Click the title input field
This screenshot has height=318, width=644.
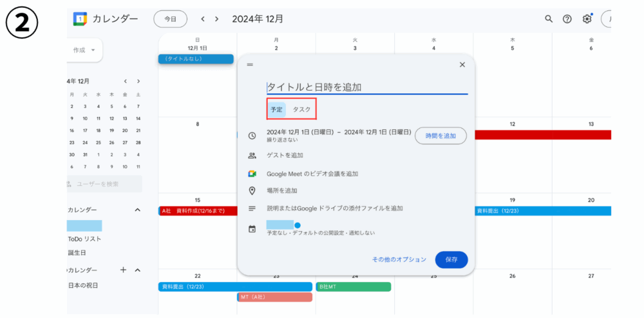click(x=367, y=87)
